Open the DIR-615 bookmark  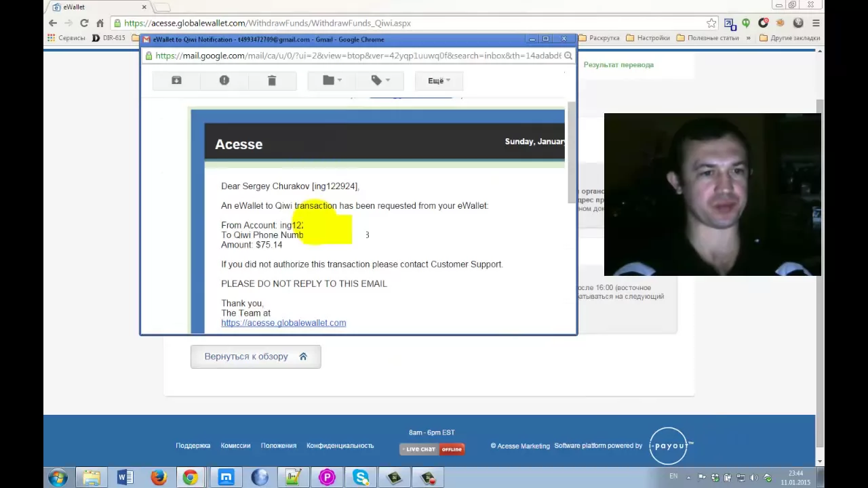108,38
